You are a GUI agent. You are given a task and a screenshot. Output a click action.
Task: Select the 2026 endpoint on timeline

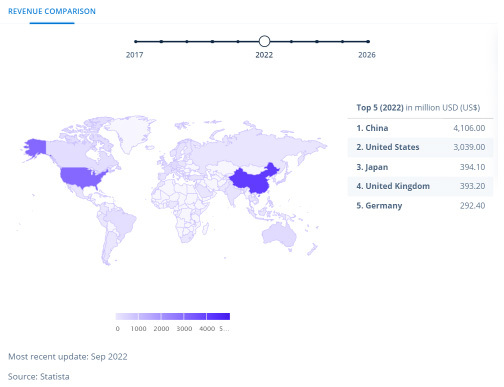(368, 42)
